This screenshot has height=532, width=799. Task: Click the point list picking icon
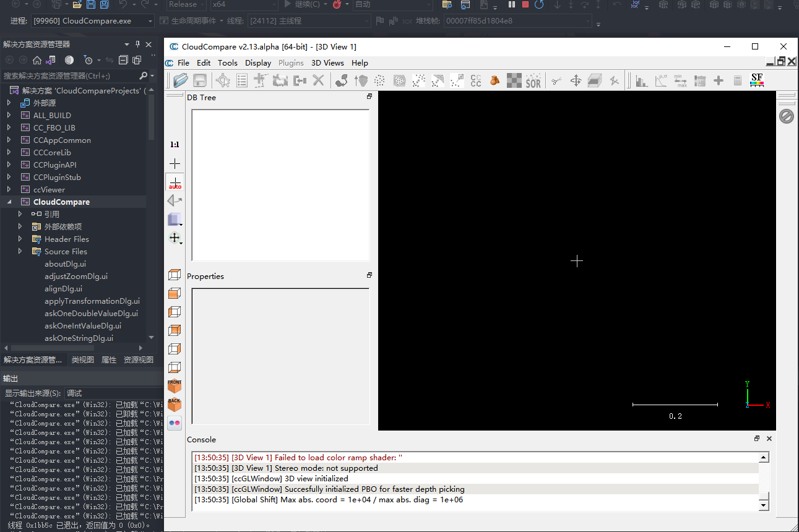coord(242,80)
